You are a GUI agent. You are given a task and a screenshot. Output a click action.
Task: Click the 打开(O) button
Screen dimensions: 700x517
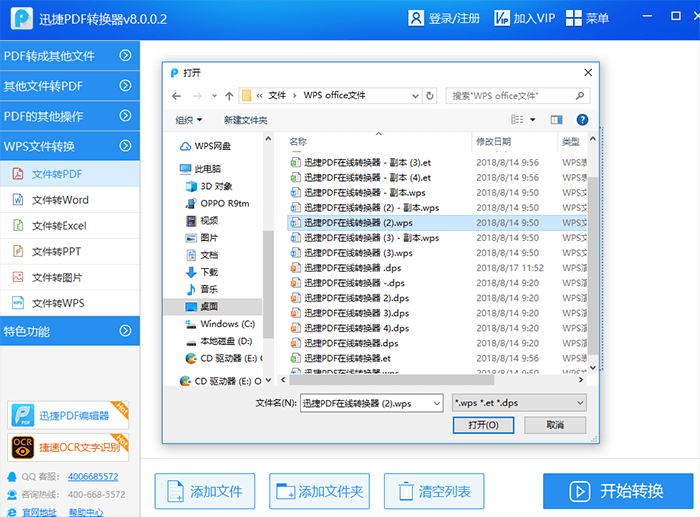pos(483,425)
